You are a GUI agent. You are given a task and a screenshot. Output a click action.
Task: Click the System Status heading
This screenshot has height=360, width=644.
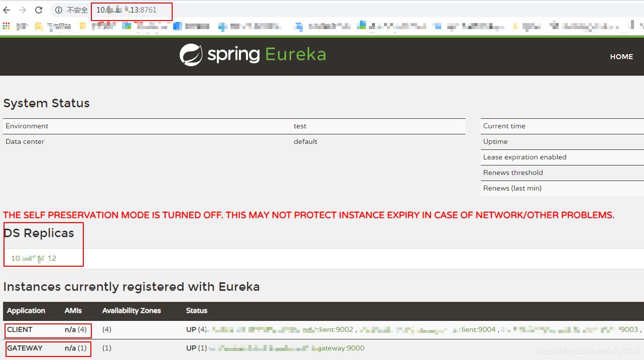pos(46,103)
